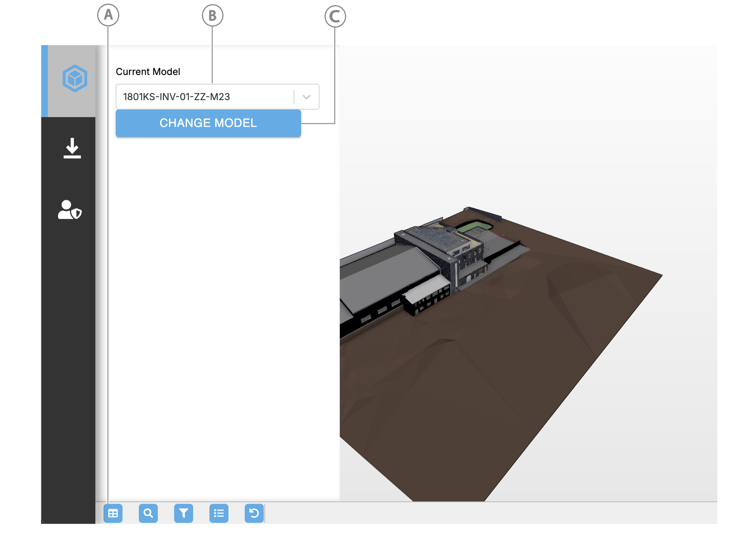The height and width of the screenshot is (560, 756).
Task: Click the table grid toolbar icon
Action: pyautogui.click(x=113, y=513)
